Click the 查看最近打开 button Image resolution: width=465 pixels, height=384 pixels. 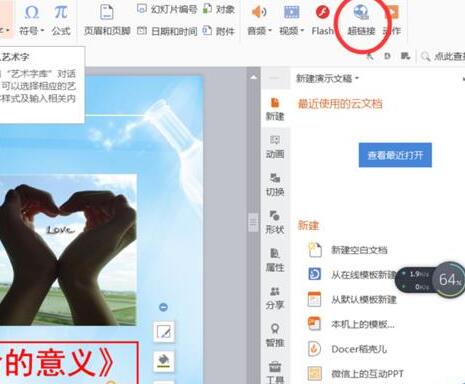395,155
